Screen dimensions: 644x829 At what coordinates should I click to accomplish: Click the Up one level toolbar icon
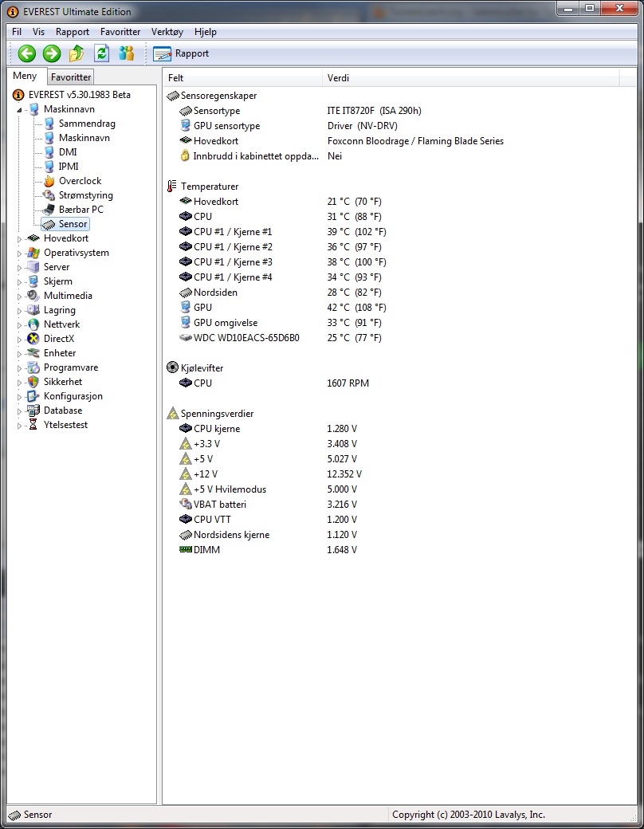77,53
